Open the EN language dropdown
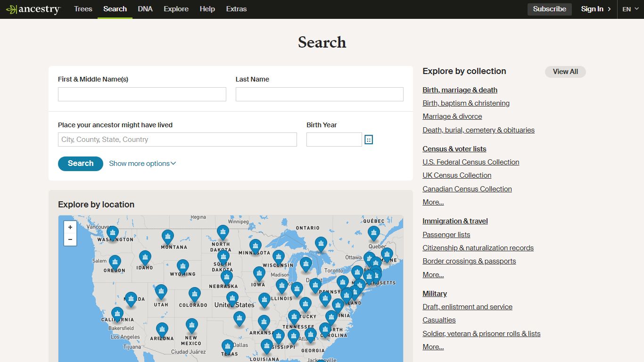The image size is (644, 362). tap(630, 9)
